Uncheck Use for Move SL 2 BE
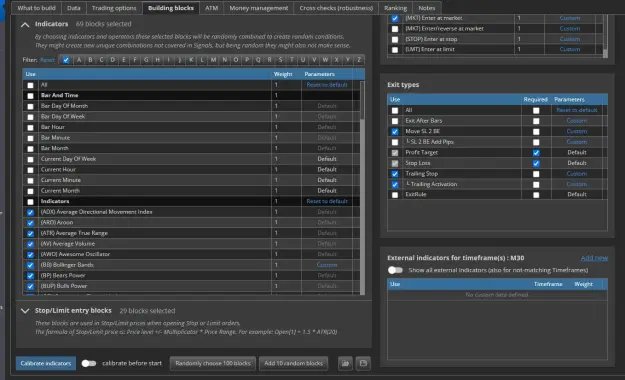This screenshot has width=625, height=380. click(395, 132)
